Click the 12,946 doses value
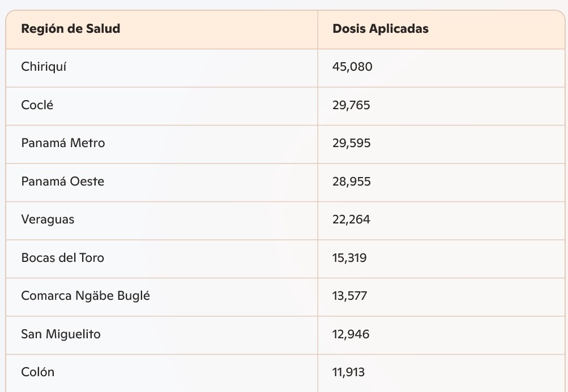The image size is (568, 392). (x=351, y=334)
